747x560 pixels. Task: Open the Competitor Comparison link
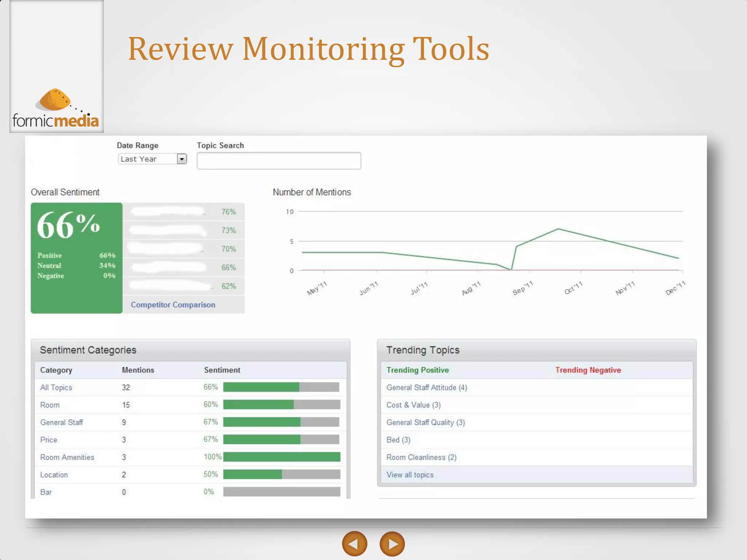pos(173,304)
